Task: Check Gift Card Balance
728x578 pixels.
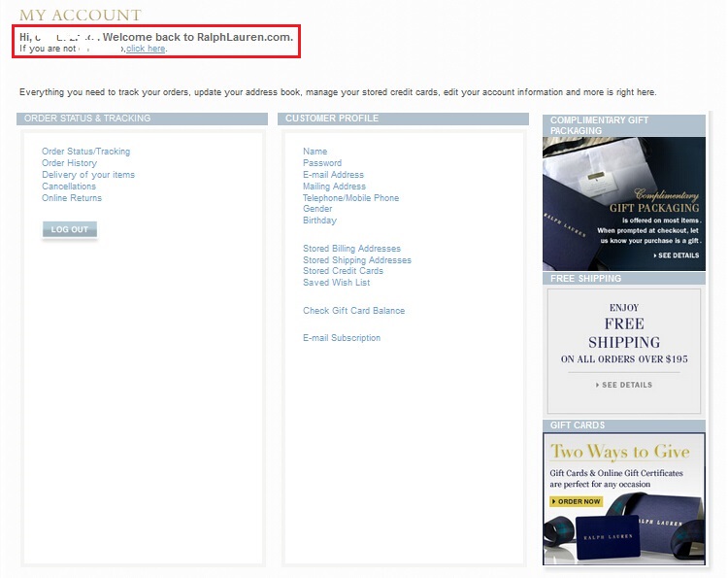Action: point(353,311)
